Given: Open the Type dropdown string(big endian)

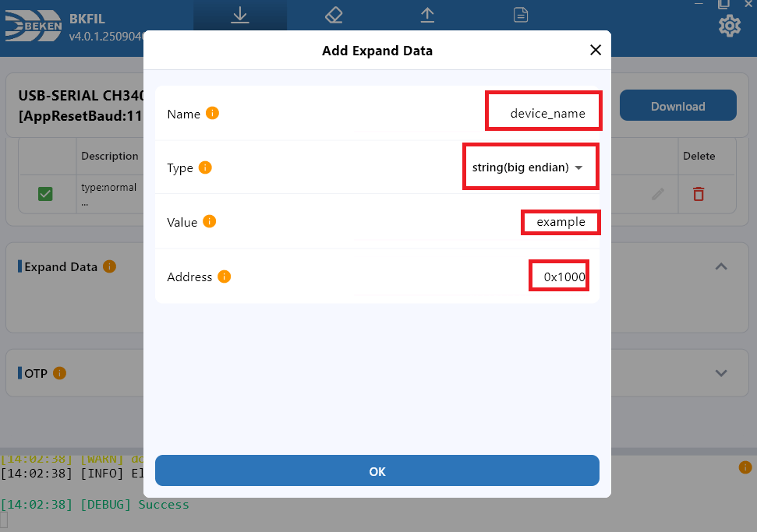Looking at the screenshot, I should click(529, 167).
